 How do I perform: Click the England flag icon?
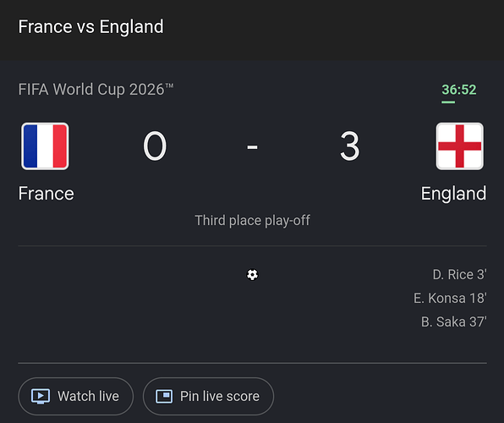(460, 146)
